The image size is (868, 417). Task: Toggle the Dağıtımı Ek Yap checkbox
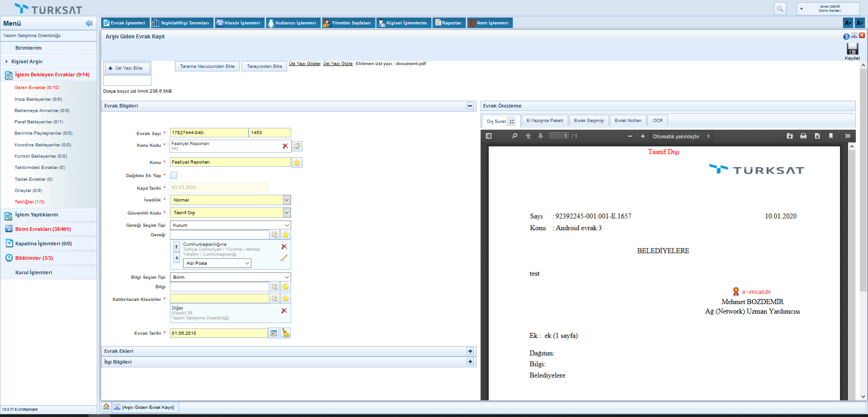pyautogui.click(x=174, y=175)
